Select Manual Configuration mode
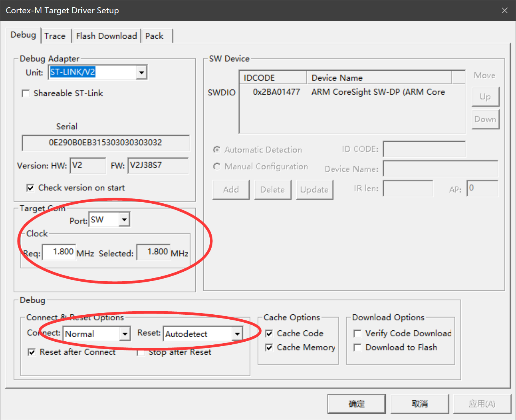 (217, 166)
